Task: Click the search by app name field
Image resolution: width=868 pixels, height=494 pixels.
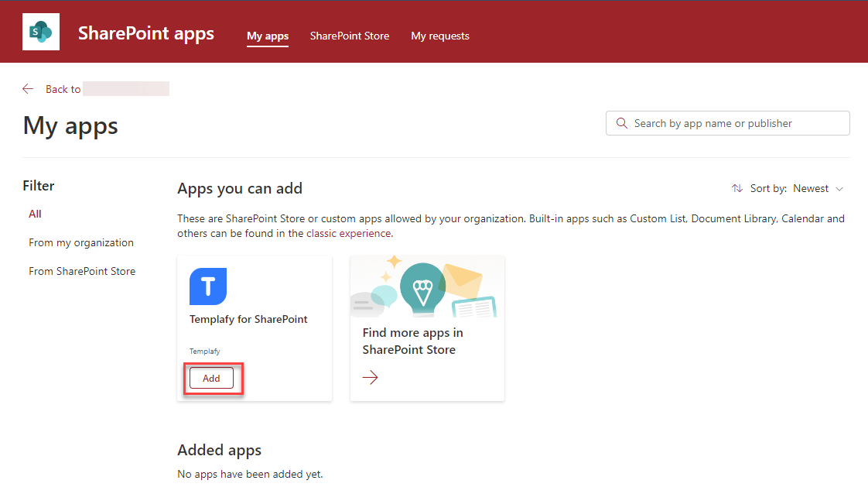Action: tap(727, 123)
